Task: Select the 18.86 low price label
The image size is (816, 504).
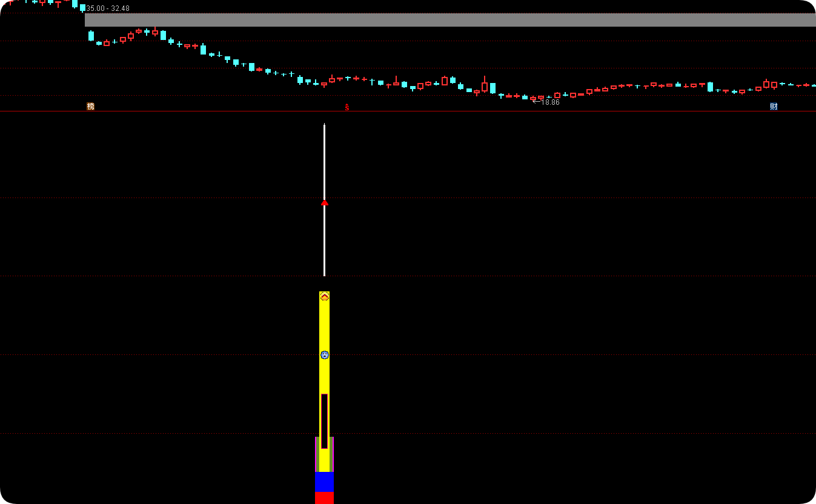Action: click(x=550, y=102)
